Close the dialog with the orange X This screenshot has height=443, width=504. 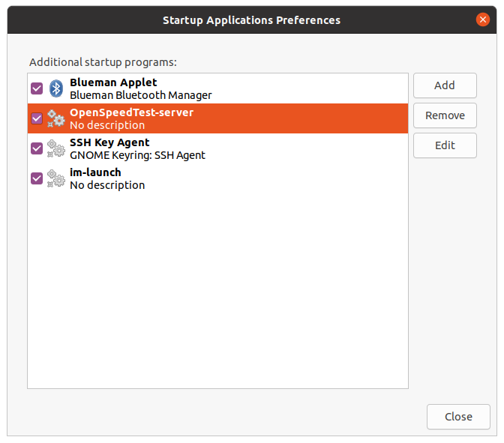[x=483, y=19]
